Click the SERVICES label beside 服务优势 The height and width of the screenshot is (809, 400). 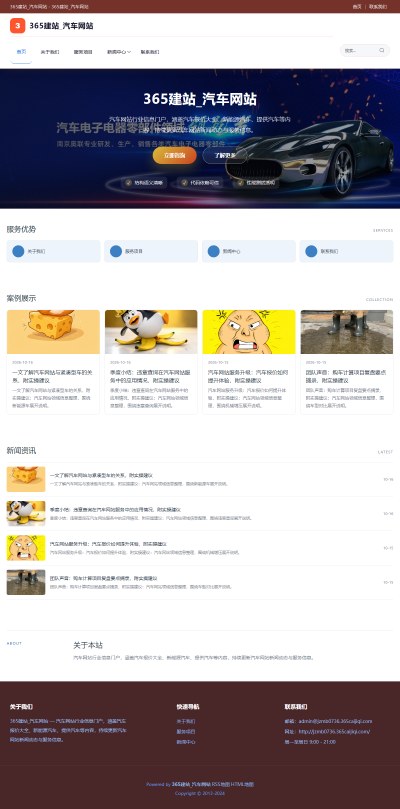coord(383,231)
